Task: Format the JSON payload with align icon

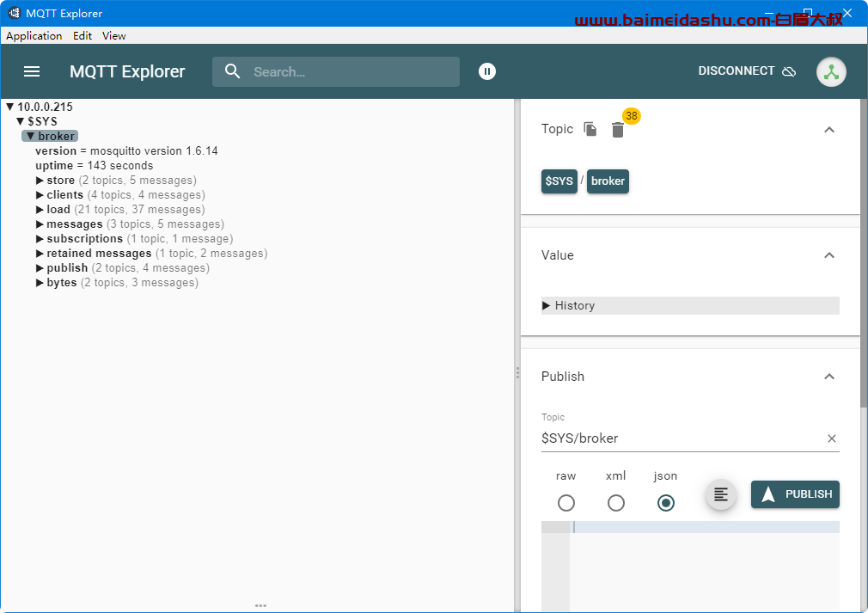Action: point(721,494)
